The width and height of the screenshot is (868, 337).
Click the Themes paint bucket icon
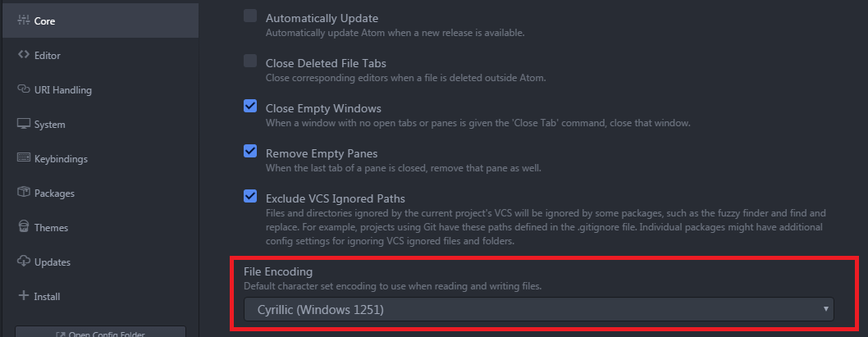(23, 226)
